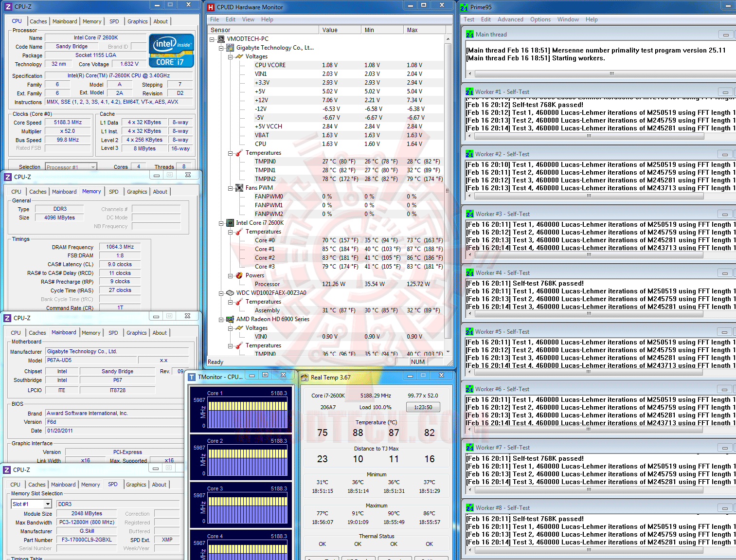Open the Processor #1 selection dropdown in CPU-Z
This screenshot has width=736, height=560.
(93, 167)
